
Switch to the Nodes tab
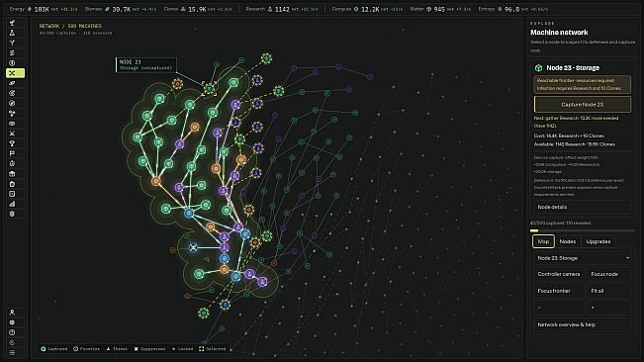point(568,241)
